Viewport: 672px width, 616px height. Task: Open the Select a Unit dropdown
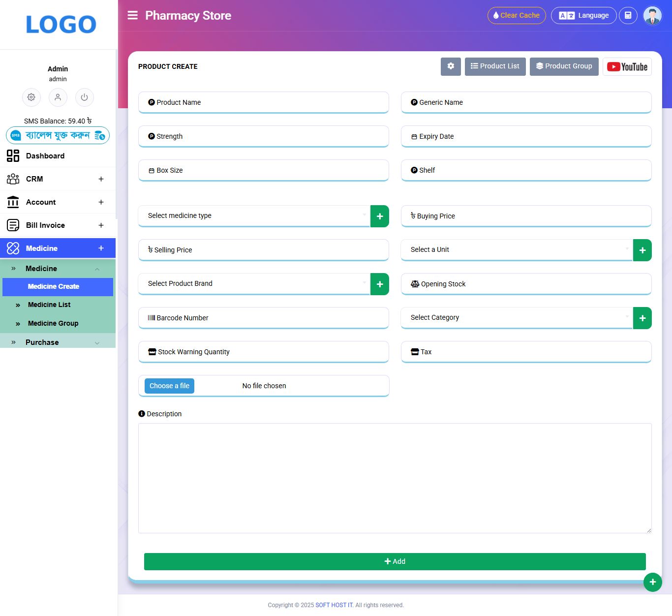[517, 250]
